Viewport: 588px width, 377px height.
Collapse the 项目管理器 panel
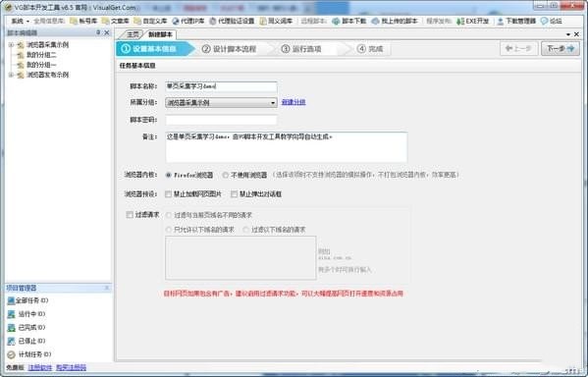(106, 288)
